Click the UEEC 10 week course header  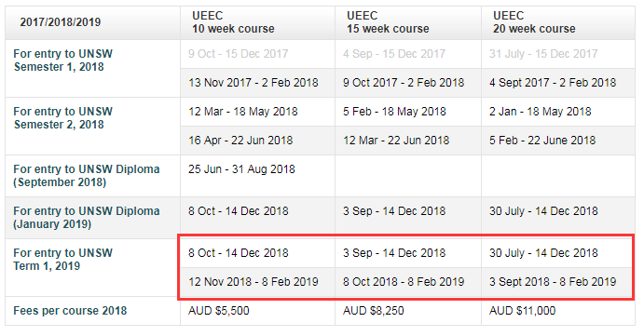(x=233, y=22)
